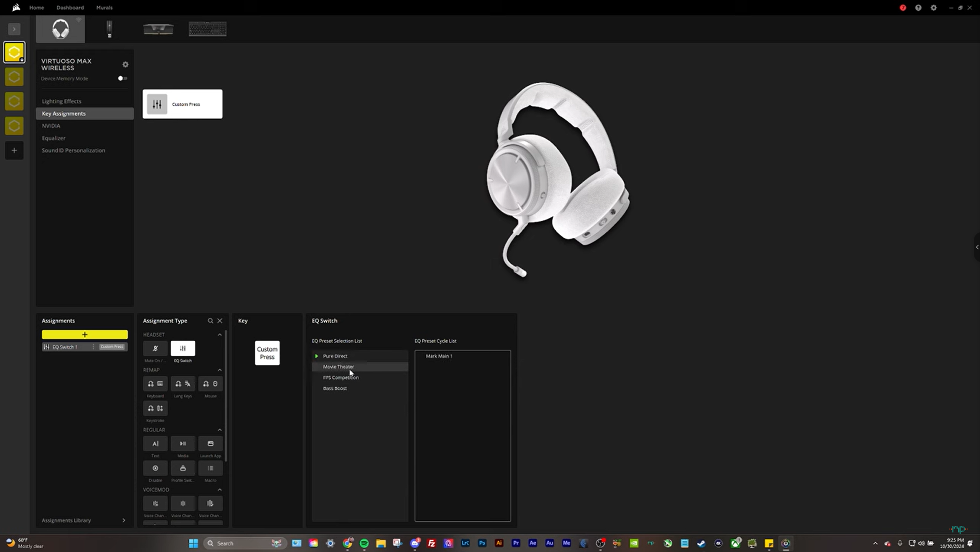Viewport: 980px width, 552px height.
Task: Choose Launch App assignment type
Action: coord(211,444)
